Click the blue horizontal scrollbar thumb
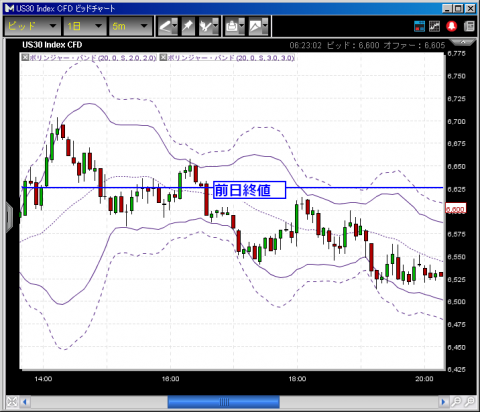This screenshot has height=412, width=480. click(x=223, y=402)
